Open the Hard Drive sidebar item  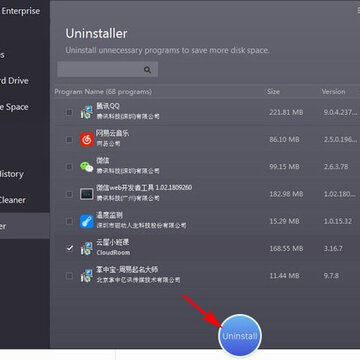point(14,81)
